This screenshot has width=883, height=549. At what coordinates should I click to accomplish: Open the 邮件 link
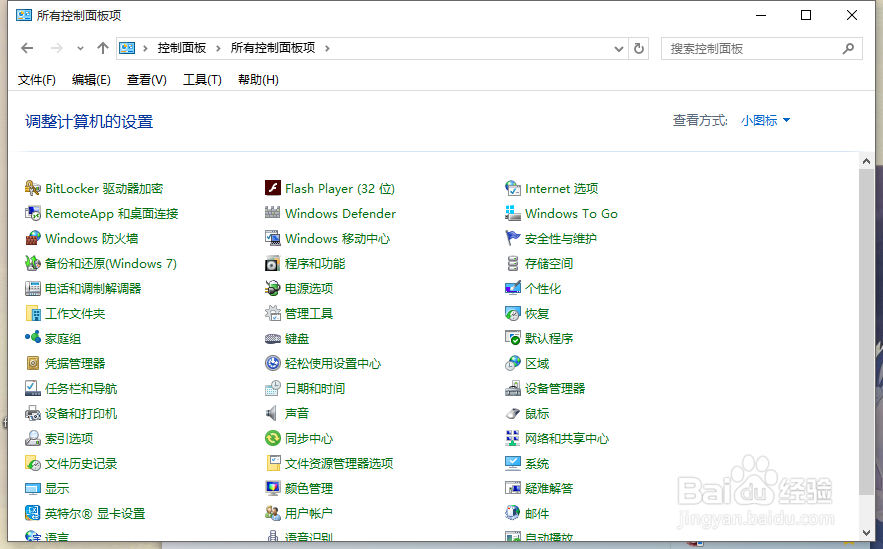537,513
